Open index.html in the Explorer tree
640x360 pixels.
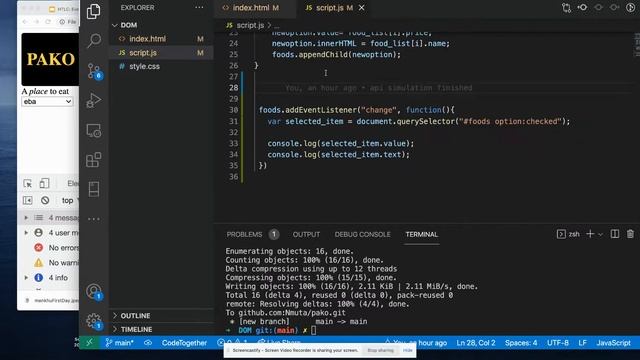point(161,39)
